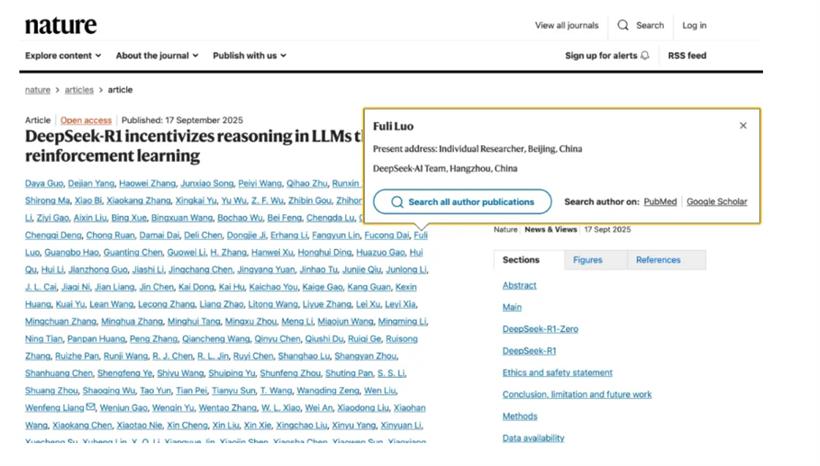Click the bell icon beside Sign up for alerts
820x466 pixels.
(645, 55)
